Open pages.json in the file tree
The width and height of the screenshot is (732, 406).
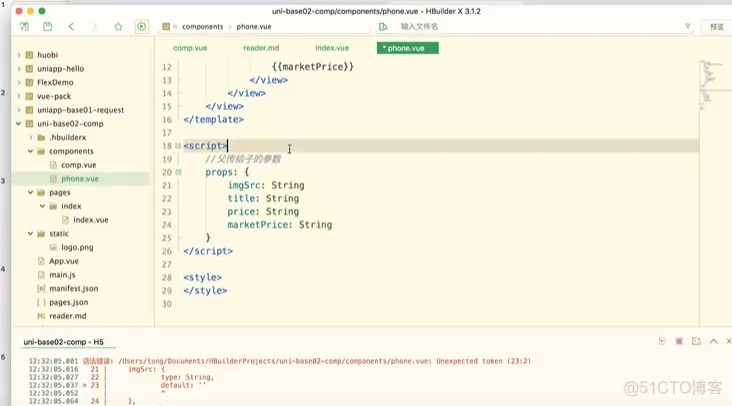69,302
